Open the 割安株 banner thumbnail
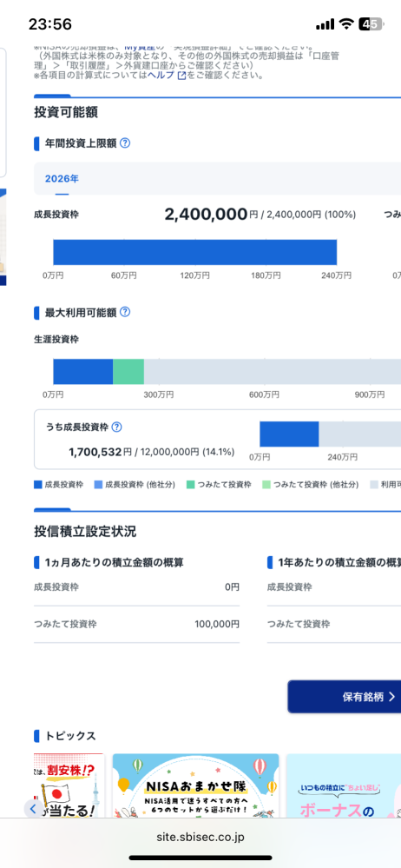 coord(69,785)
